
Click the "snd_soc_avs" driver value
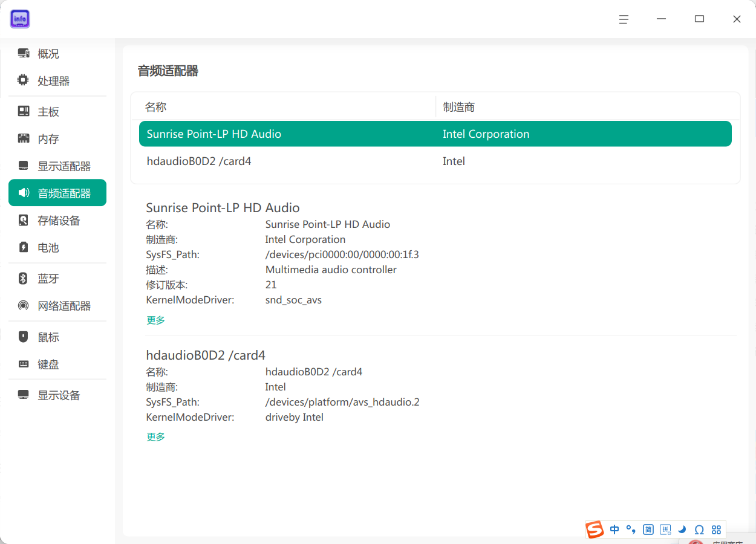(293, 300)
